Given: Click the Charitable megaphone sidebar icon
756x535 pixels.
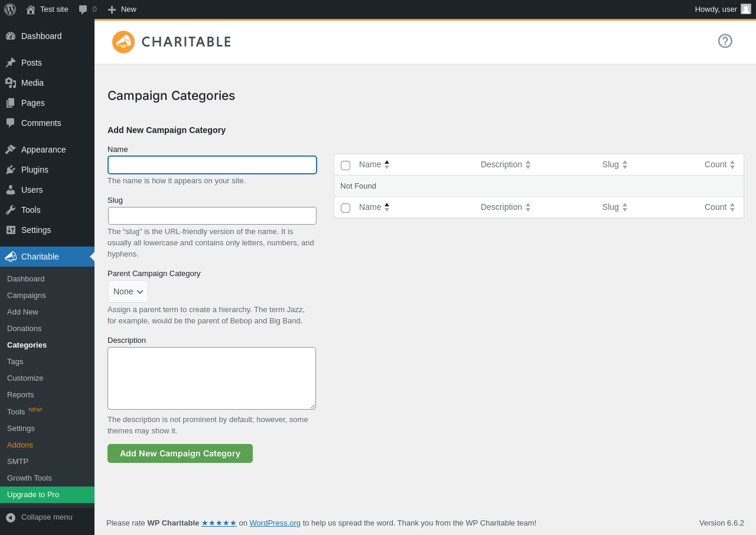Looking at the screenshot, I should (x=11, y=257).
